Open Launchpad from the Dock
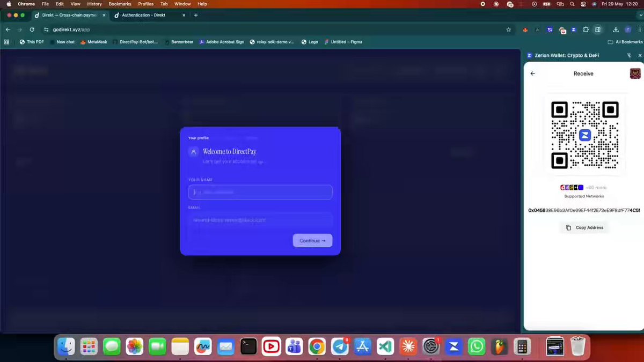The width and height of the screenshot is (644, 362). [x=89, y=347]
